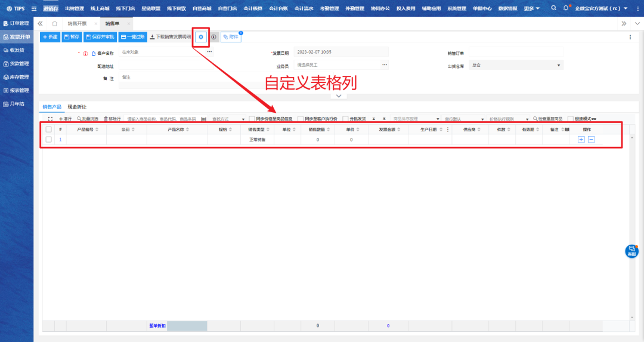
Task: Click the home icon in tab bar
Action: (x=55, y=23)
